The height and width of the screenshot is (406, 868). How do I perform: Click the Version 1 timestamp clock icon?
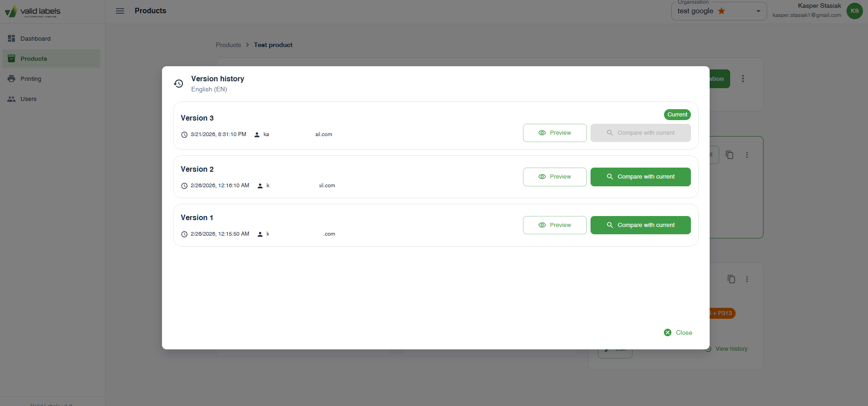point(184,234)
